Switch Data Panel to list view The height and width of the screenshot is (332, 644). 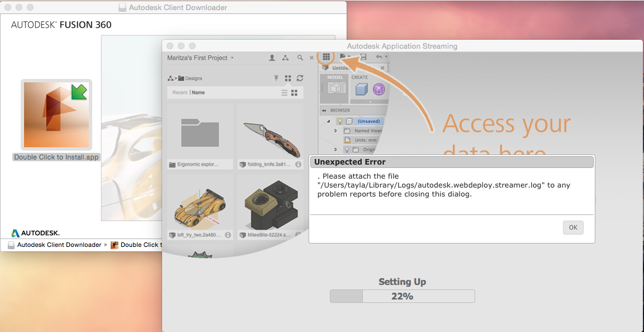(x=284, y=92)
